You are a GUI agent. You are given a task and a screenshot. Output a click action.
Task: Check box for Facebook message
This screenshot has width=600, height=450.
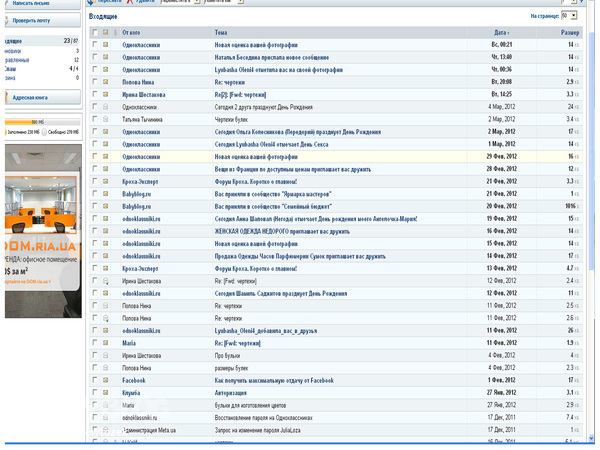point(95,380)
